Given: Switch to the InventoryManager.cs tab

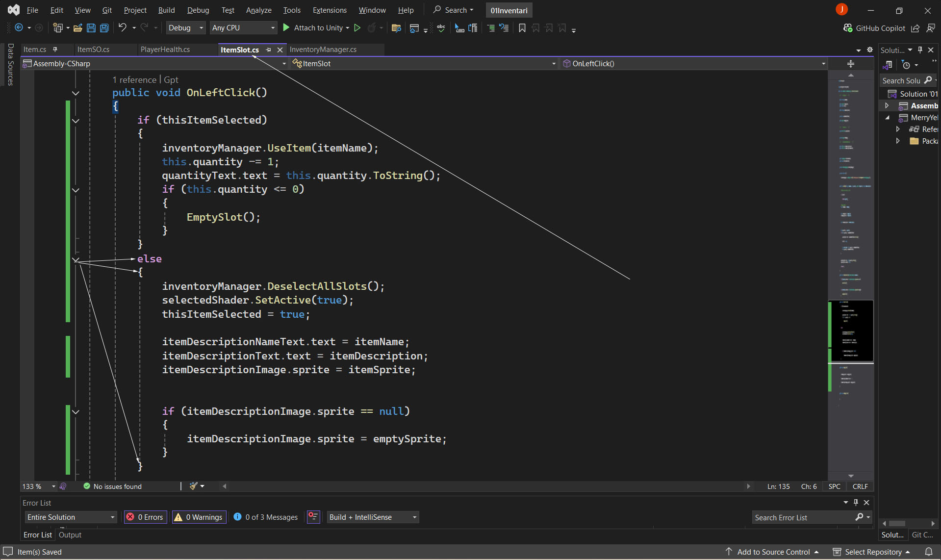Looking at the screenshot, I should 323,50.
